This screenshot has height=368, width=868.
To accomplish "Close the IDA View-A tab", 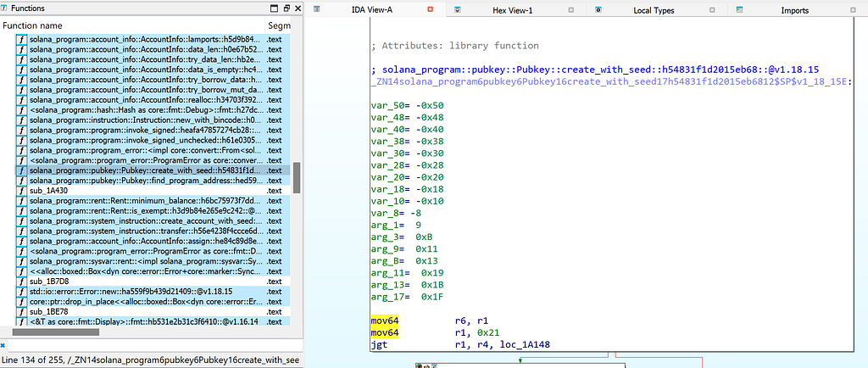I will 430,9.
